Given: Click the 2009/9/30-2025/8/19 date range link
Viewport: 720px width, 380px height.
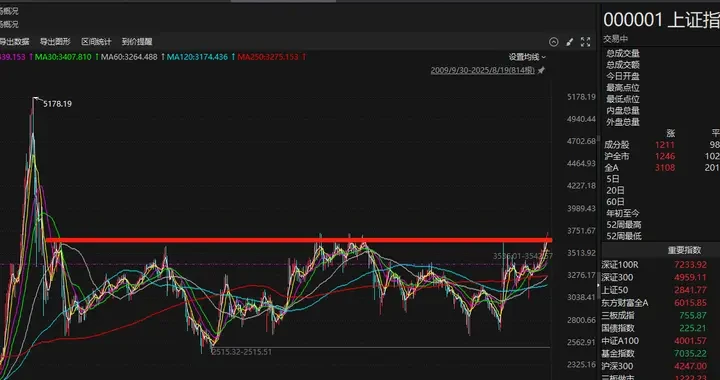Looking at the screenshot, I should [x=483, y=70].
